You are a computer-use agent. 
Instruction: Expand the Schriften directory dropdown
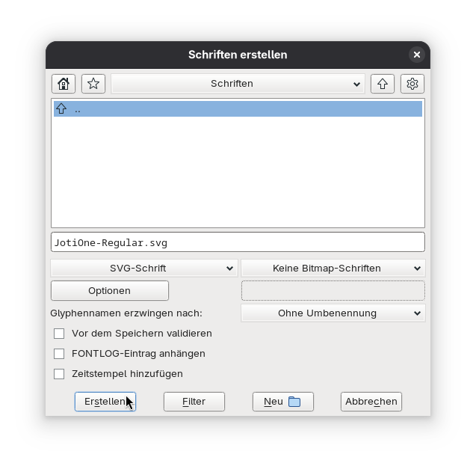coord(238,84)
